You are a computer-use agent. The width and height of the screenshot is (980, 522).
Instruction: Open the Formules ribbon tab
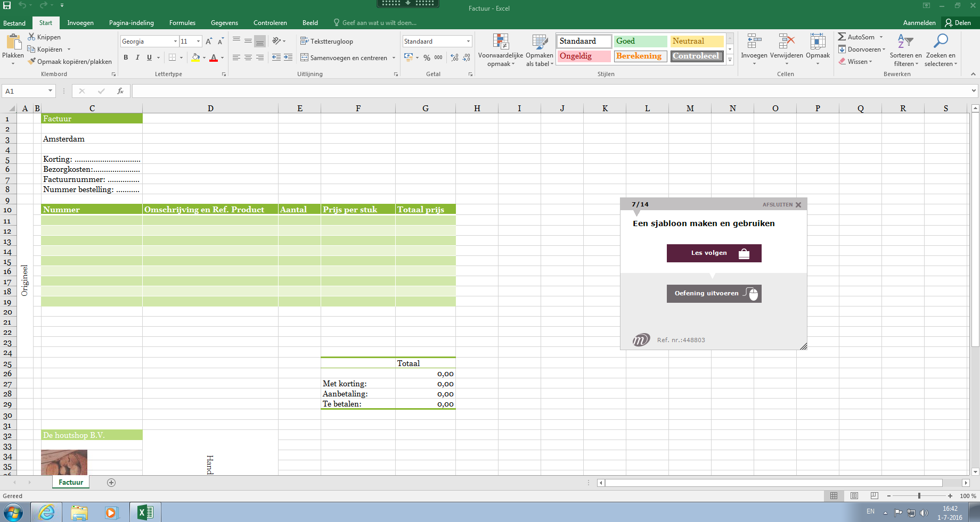click(182, 23)
